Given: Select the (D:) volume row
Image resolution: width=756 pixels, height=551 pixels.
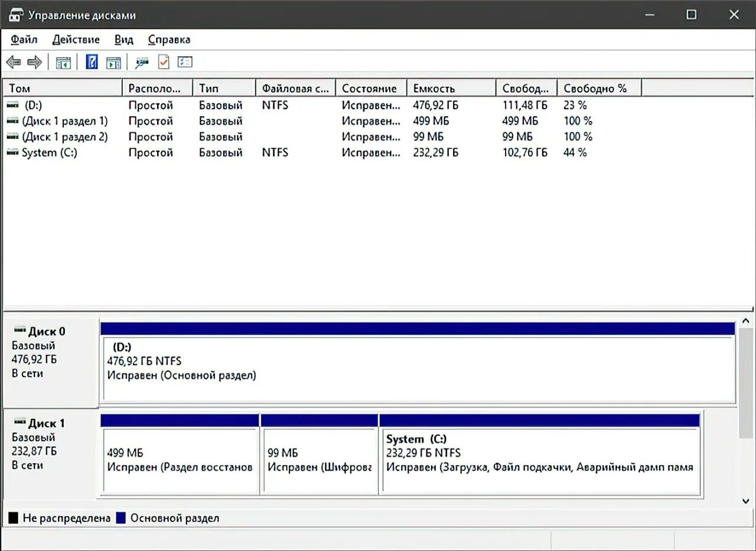Looking at the screenshot, I should (x=322, y=105).
